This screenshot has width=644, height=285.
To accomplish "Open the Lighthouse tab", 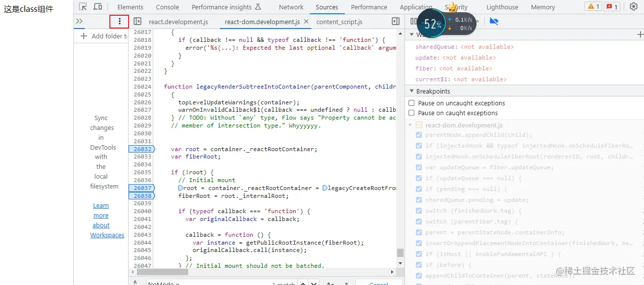I will tap(502, 7).
